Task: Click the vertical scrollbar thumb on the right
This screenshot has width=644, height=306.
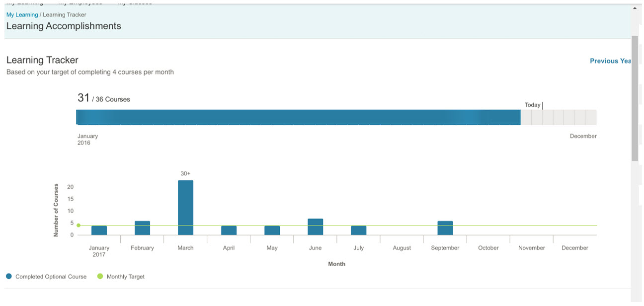Action: 635,98
